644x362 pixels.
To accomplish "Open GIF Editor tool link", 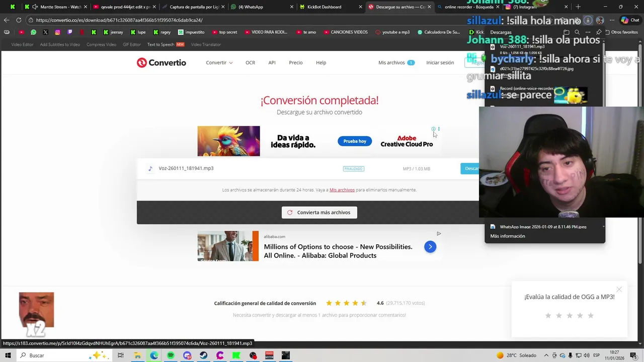I will (x=132, y=44).
